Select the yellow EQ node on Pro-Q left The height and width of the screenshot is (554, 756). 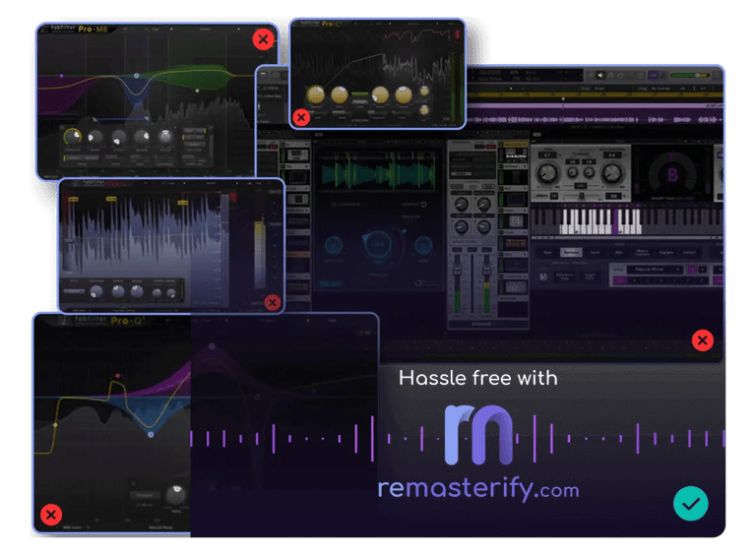(55, 425)
